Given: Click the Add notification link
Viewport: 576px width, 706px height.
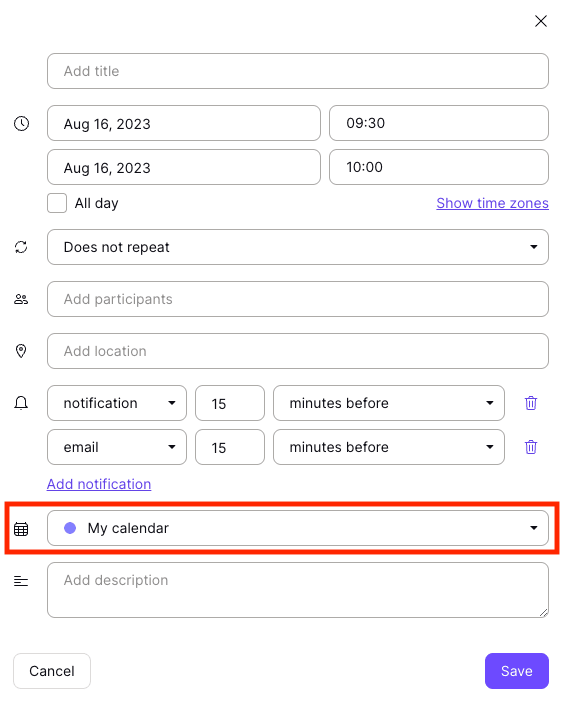Looking at the screenshot, I should 99,484.
